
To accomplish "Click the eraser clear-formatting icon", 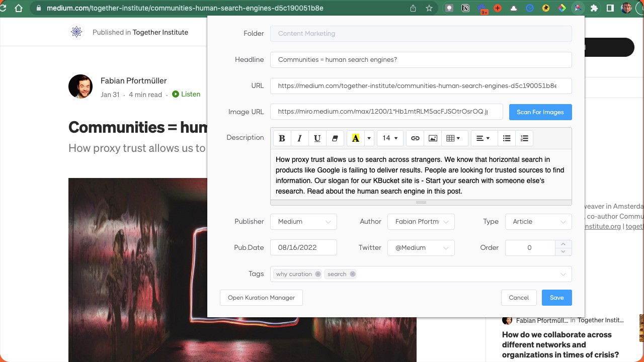I will tap(335, 138).
